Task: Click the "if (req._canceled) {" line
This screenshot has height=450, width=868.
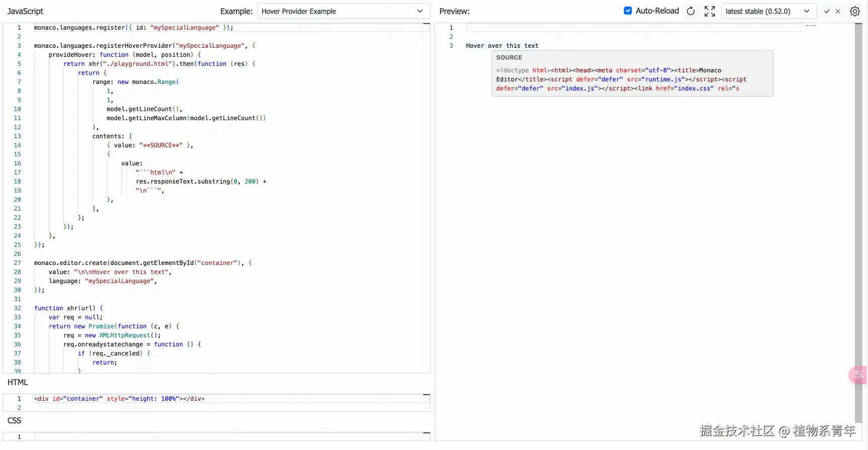Action: [x=114, y=353]
